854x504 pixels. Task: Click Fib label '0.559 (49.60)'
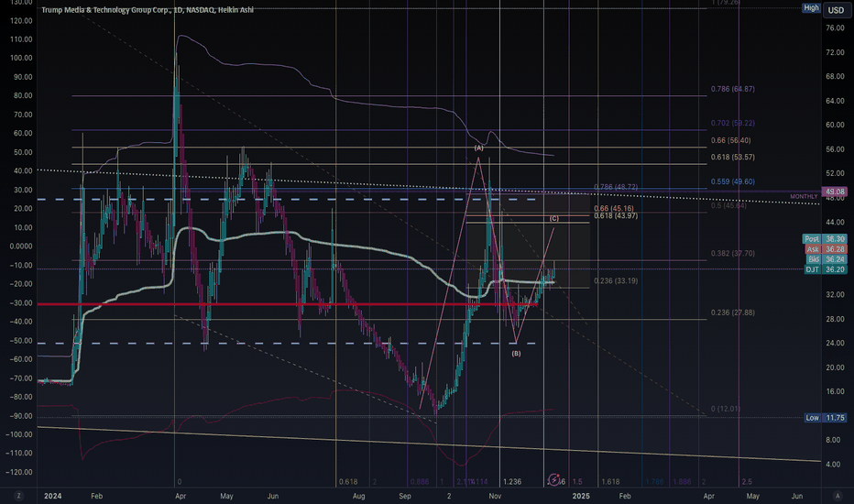732,181
